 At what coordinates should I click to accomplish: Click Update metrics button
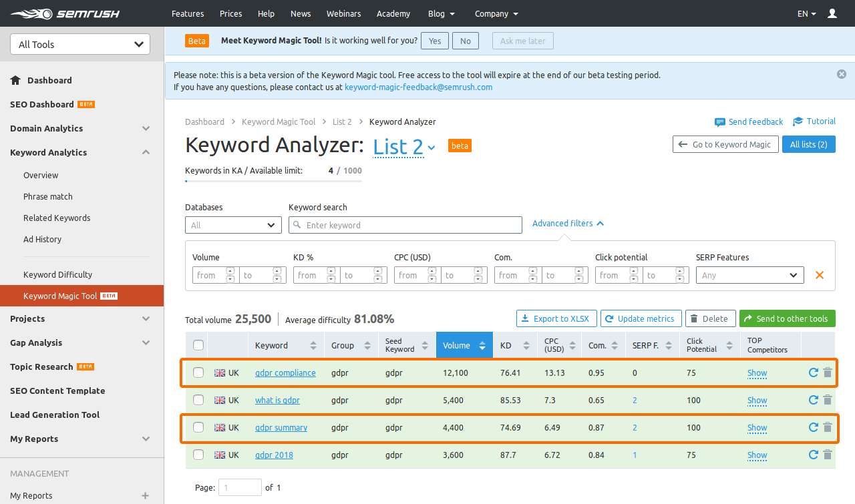(x=641, y=318)
